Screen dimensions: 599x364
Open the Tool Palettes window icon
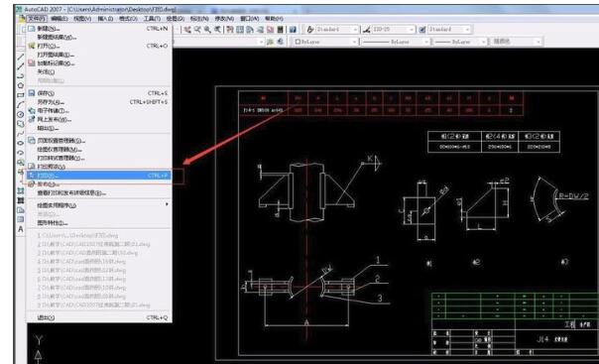250,30
